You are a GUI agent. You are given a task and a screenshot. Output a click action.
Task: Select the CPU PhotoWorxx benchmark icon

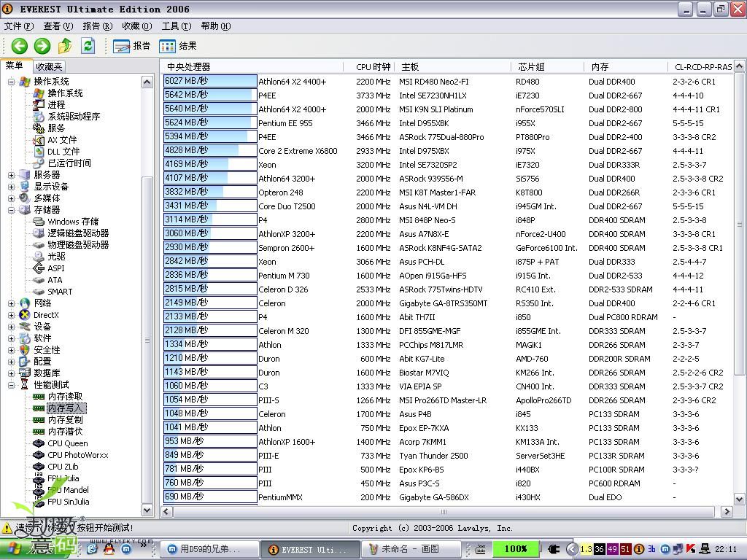point(39,455)
